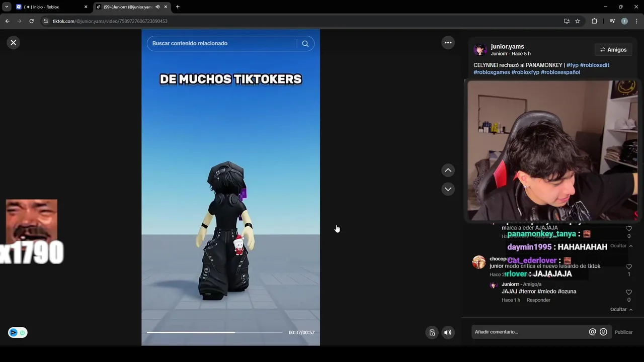Viewport: 644px width, 362px height.
Task: Open chocope commenter avatar
Action: point(479,262)
